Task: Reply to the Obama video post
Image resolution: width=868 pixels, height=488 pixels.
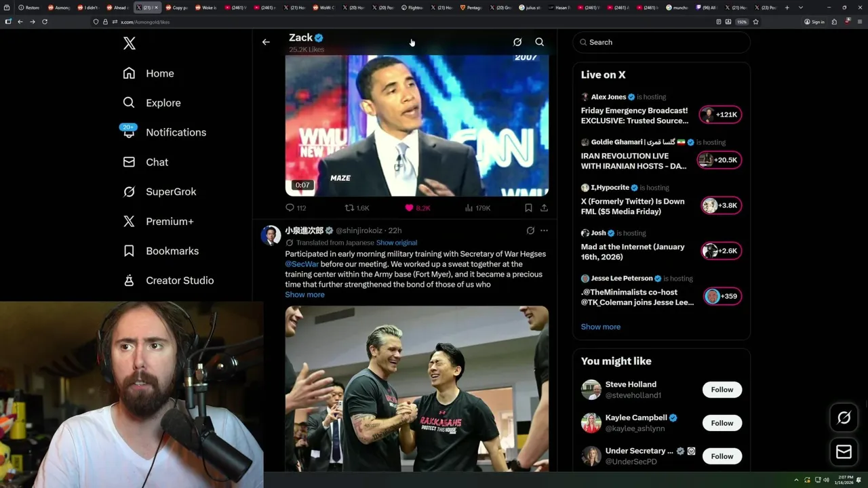Action: [296, 208]
